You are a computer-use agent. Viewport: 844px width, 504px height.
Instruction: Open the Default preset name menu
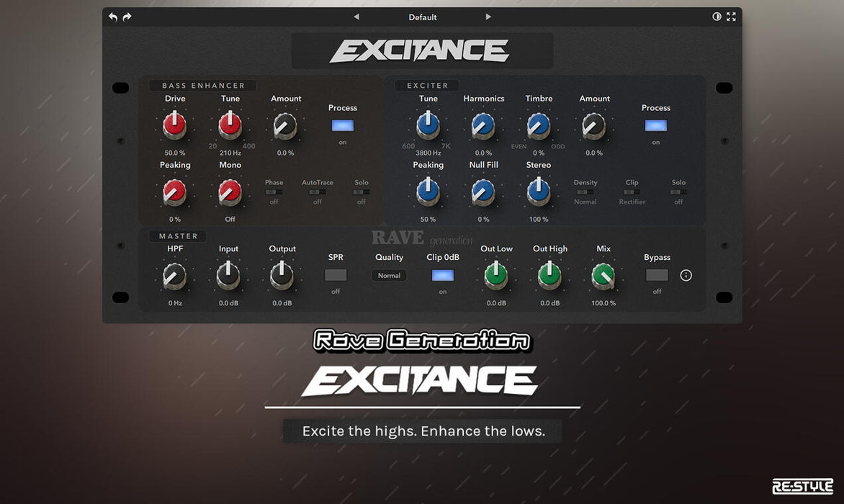click(x=423, y=17)
